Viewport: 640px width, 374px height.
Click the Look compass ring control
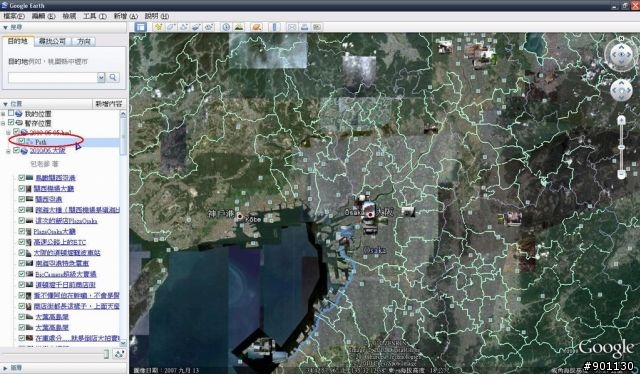[621, 54]
